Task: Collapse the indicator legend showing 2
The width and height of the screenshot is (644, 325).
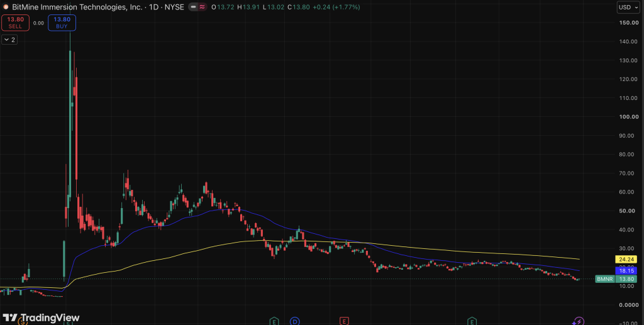Action: click(x=10, y=40)
